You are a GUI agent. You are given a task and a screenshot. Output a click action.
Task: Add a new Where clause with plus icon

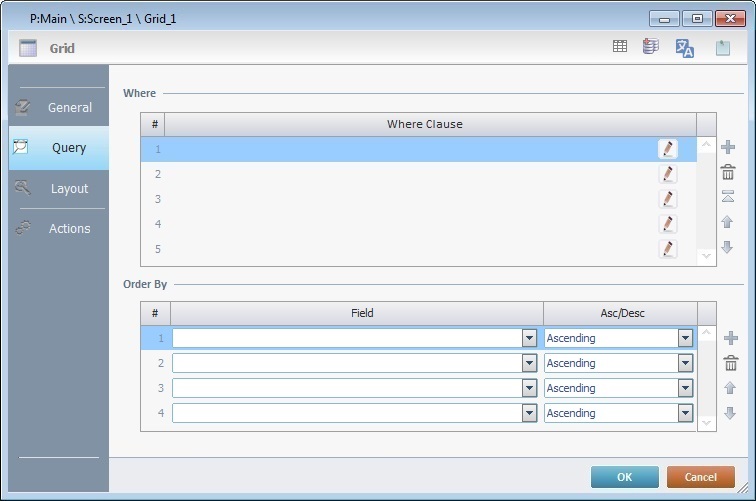[728, 148]
